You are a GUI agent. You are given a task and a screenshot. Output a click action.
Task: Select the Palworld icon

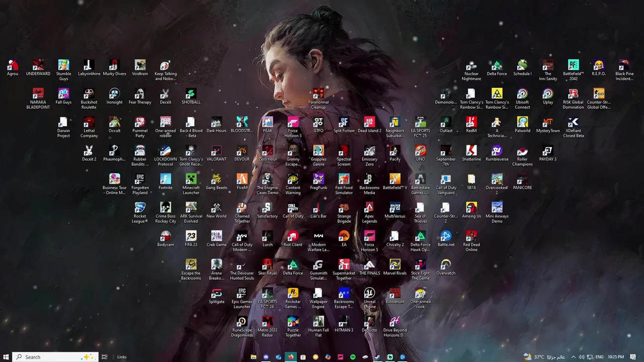[522, 125]
